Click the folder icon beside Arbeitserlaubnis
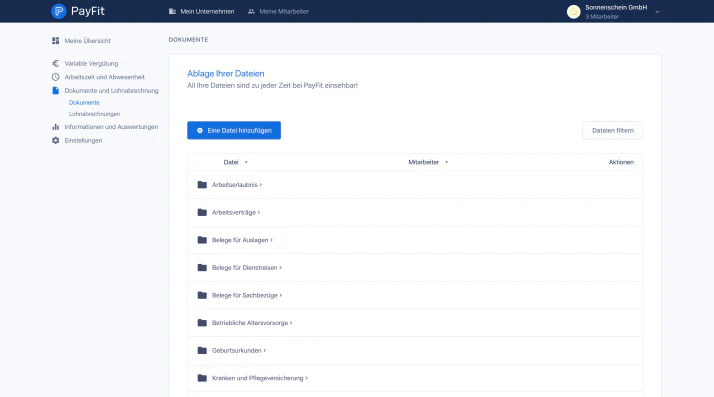This screenshot has height=397, width=714. pos(202,184)
